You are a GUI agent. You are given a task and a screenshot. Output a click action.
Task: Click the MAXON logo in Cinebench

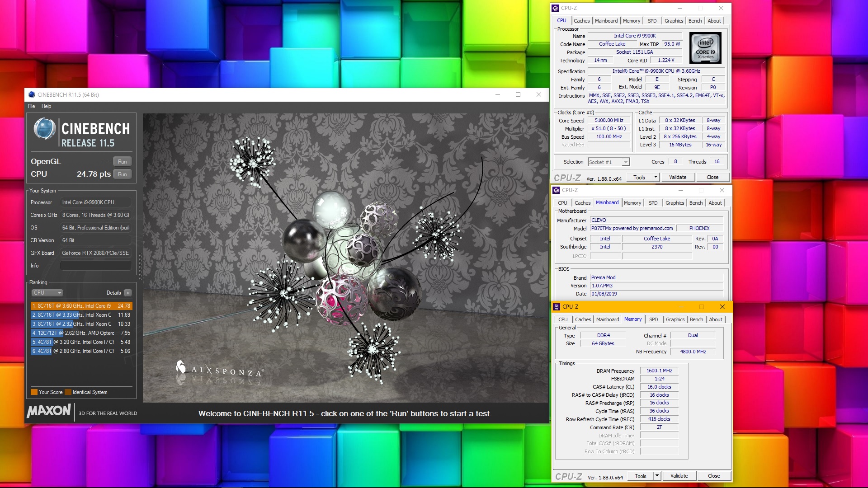(x=49, y=411)
